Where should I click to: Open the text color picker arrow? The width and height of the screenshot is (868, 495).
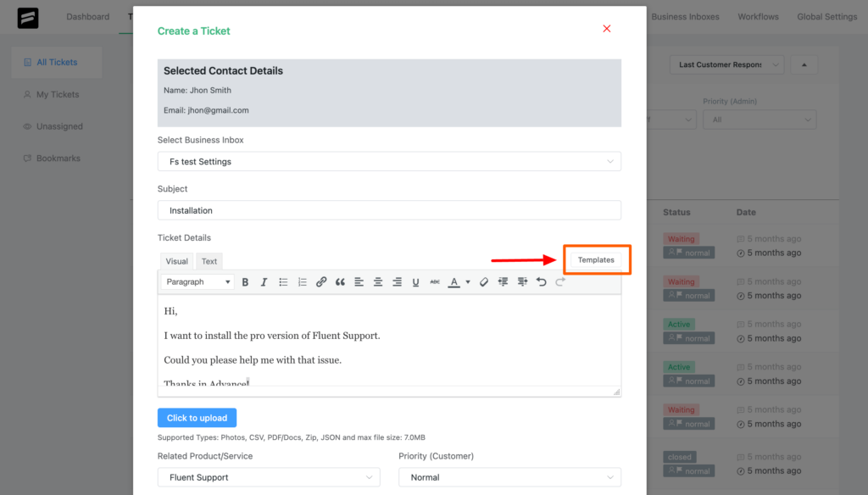[x=468, y=280]
